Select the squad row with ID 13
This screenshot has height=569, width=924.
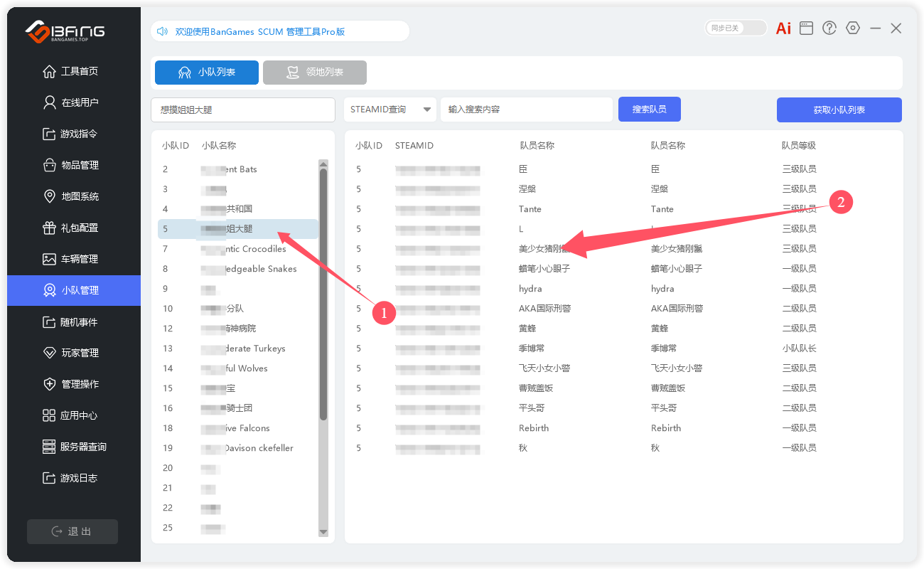pyautogui.click(x=238, y=349)
